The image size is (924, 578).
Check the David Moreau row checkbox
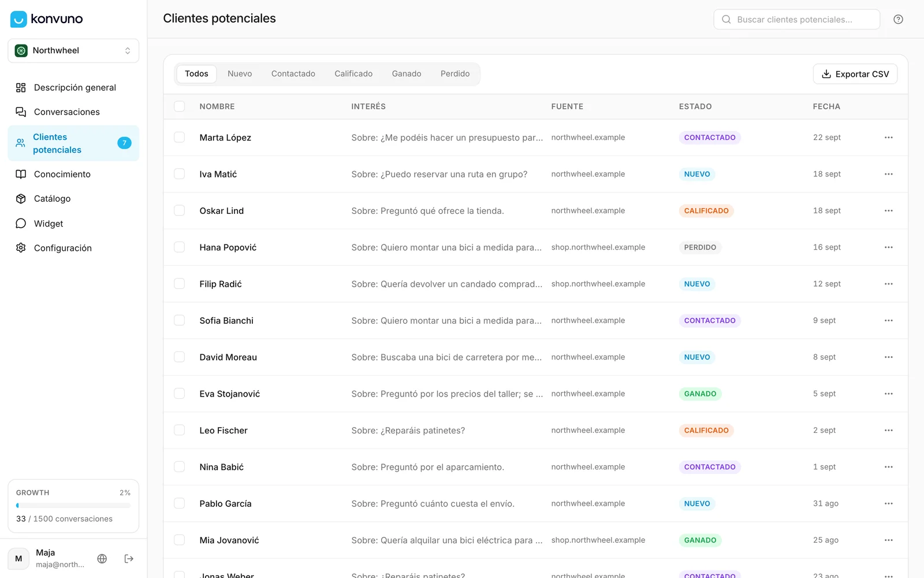(180, 357)
